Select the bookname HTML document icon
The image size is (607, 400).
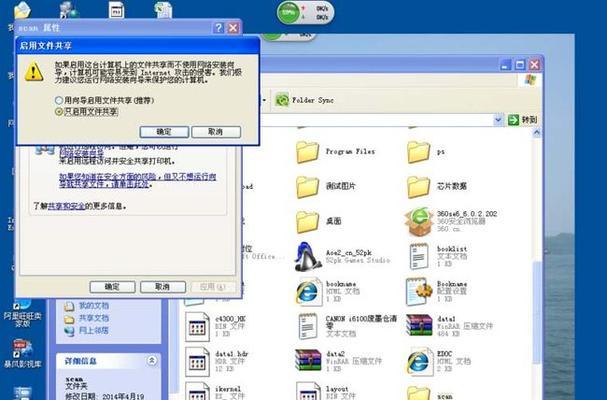pyautogui.click(x=309, y=292)
